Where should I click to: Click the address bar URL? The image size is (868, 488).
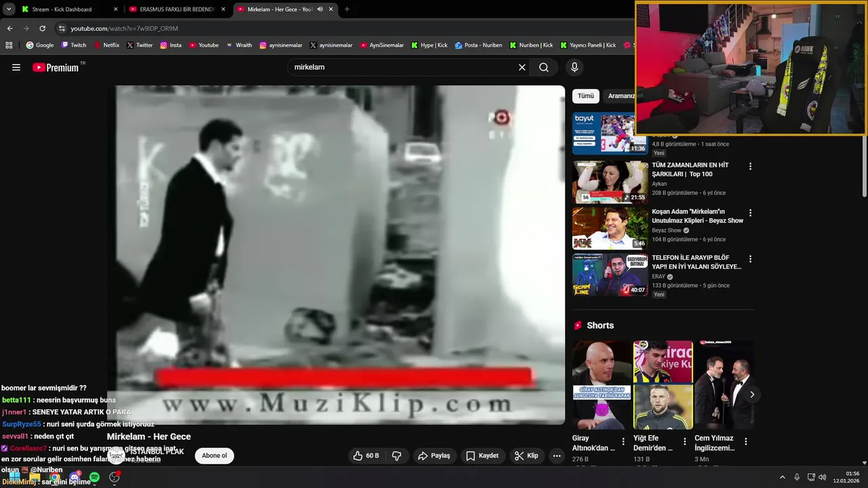124,28
